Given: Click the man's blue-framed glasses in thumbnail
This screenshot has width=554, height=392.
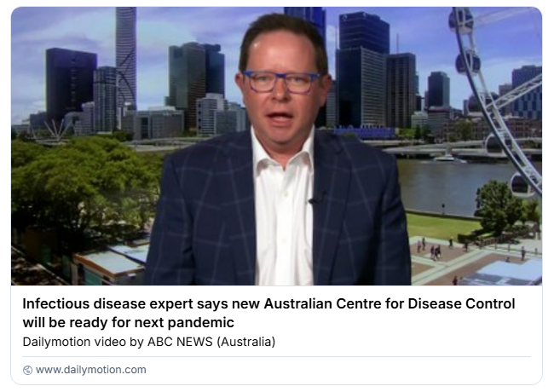Looking at the screenshot, I should point(280,82).
